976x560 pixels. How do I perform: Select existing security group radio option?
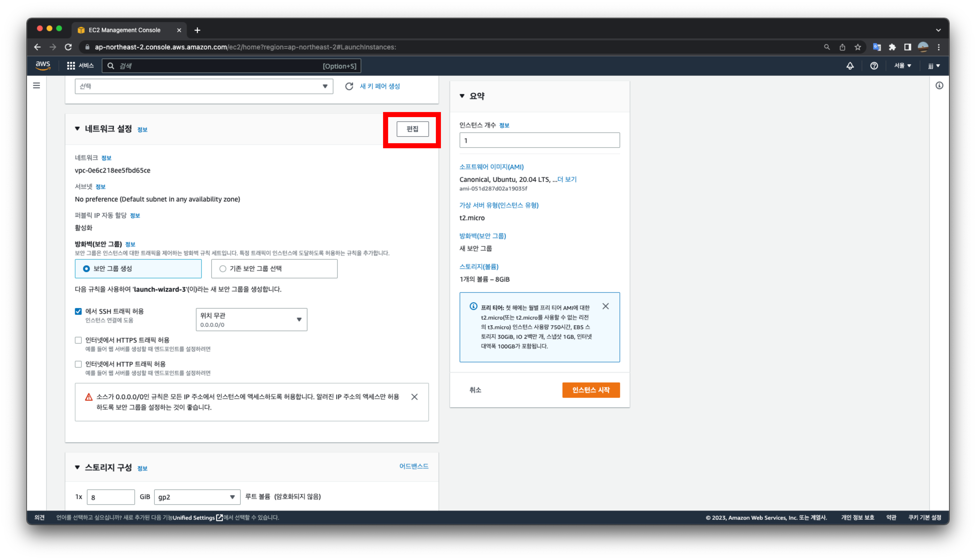click(223, 268)
